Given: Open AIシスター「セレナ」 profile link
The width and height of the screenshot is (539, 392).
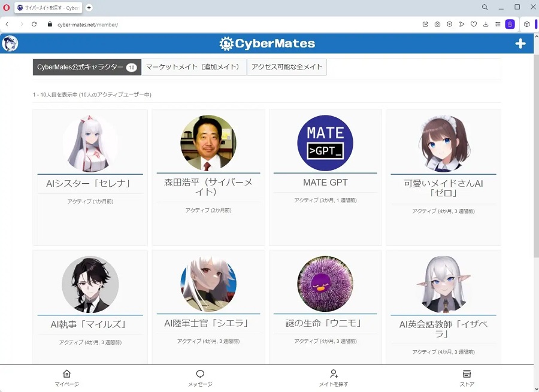Looking at the screenshot, I should tap(89, 184).
